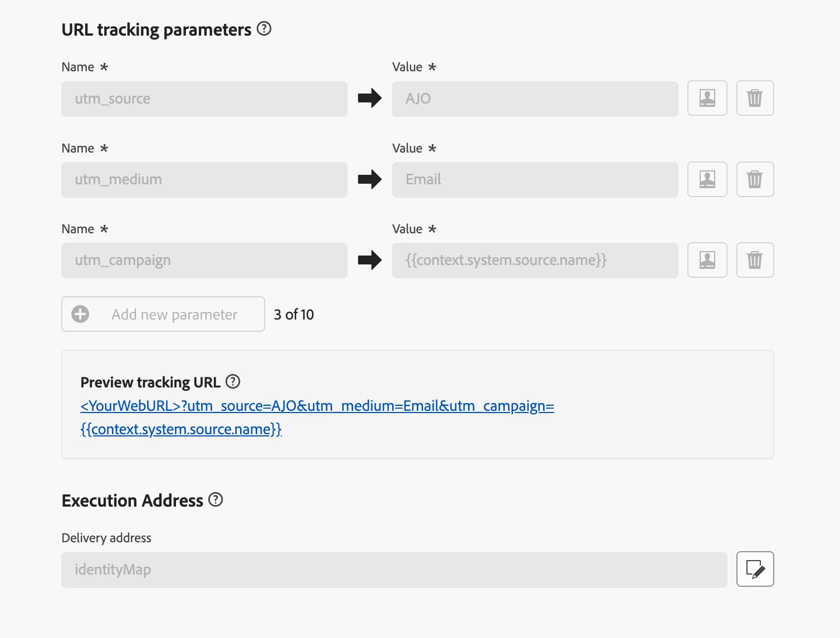Delete the utm_source parameter row
This screenshot has width=840, height=638.
click(x=755, y=99)
